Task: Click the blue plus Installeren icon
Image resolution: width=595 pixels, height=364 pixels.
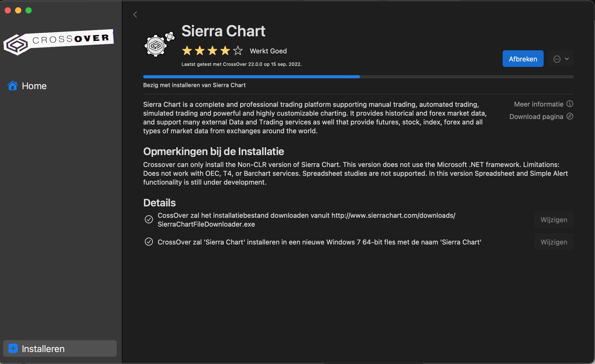Action: (13, 348)
